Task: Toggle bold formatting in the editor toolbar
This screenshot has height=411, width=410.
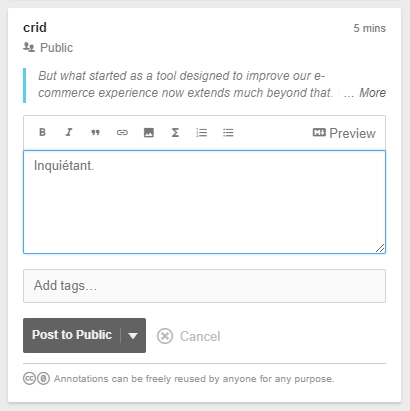Action: 42,132
